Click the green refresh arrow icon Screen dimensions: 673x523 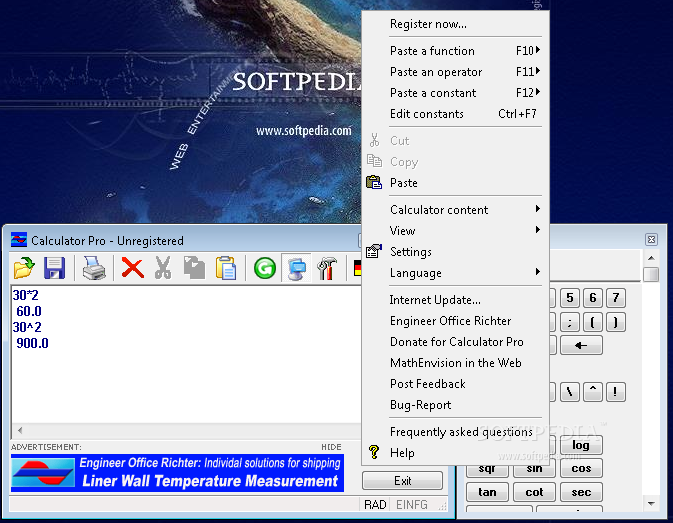pos(265,268)
